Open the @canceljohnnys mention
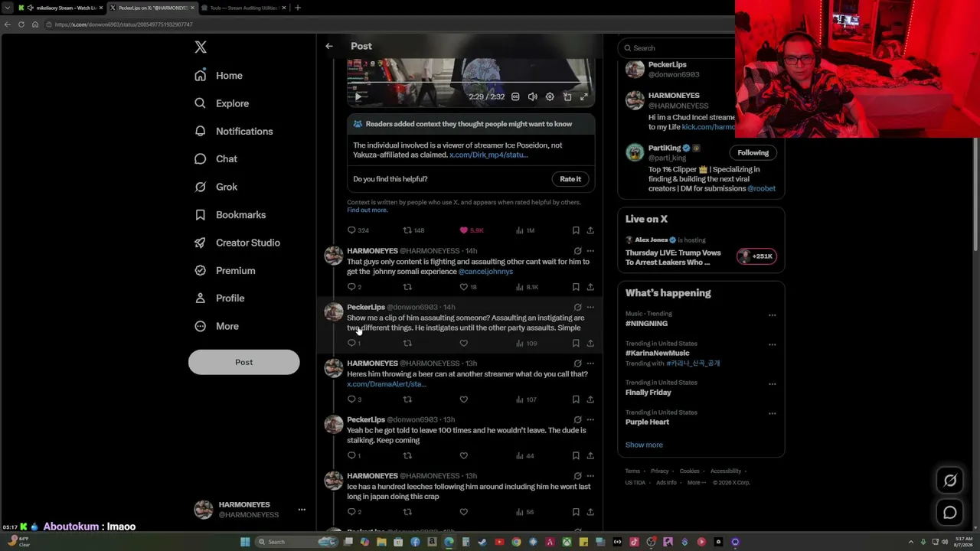980x551 pixels. [x=485, y=272]
